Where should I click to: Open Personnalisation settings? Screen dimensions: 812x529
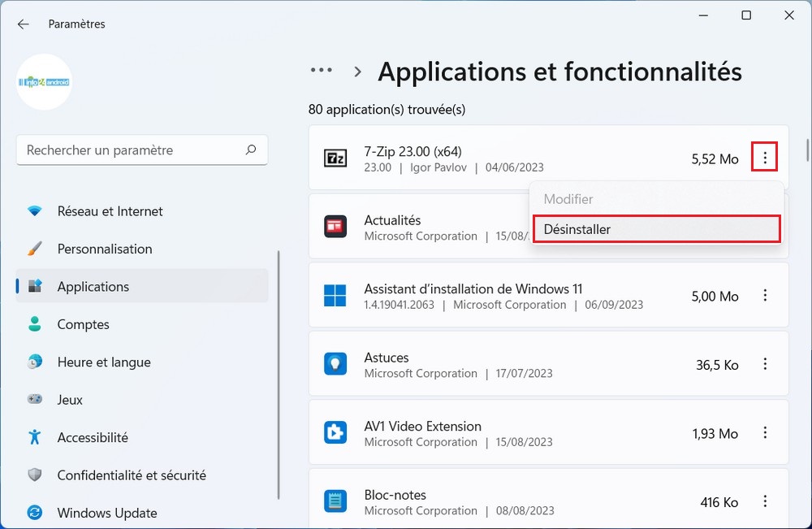(142, 249)
